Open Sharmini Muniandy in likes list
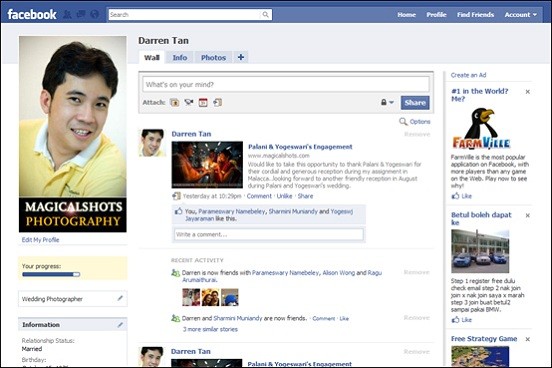Image resolution: width=552 pixels, height=368 pixels. pyautogui.click(x=293, y=211)
